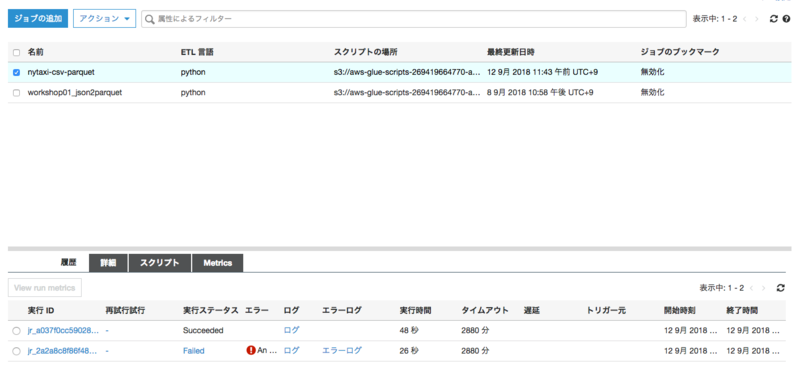800x370 pixels.
Task: Select the nytaxi-csv-parquet job name
Action: [x=61, y=72]
